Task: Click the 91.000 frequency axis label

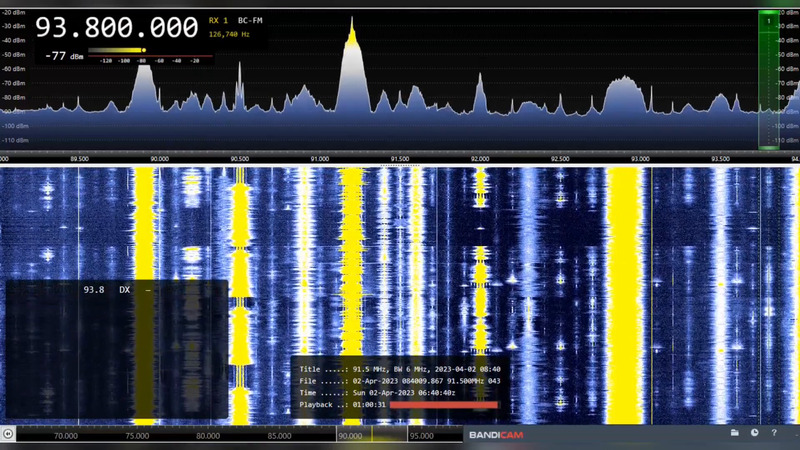Action: click(319, 159)
